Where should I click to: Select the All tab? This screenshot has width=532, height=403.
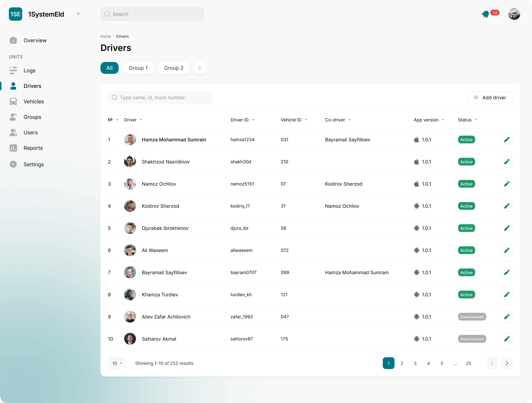[109, 68]
